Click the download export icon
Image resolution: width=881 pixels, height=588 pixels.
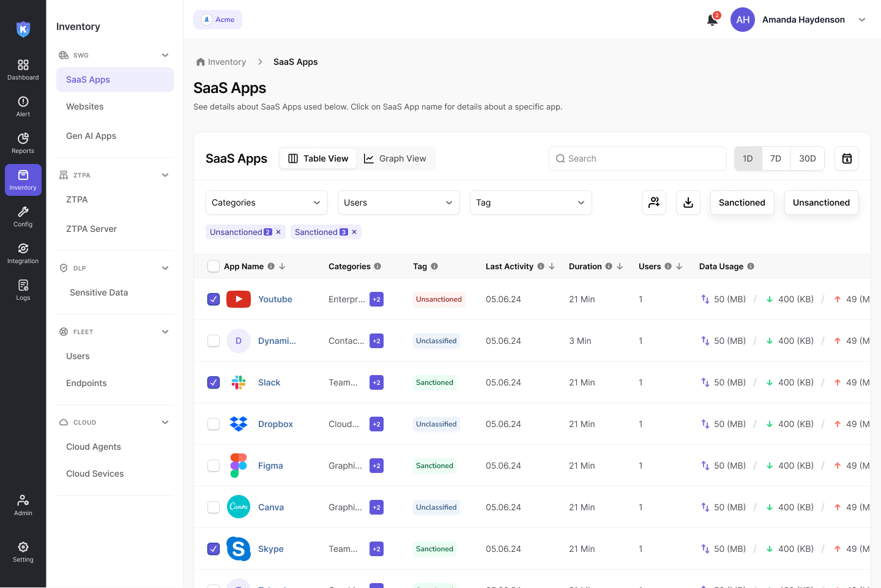pos(688,203)
